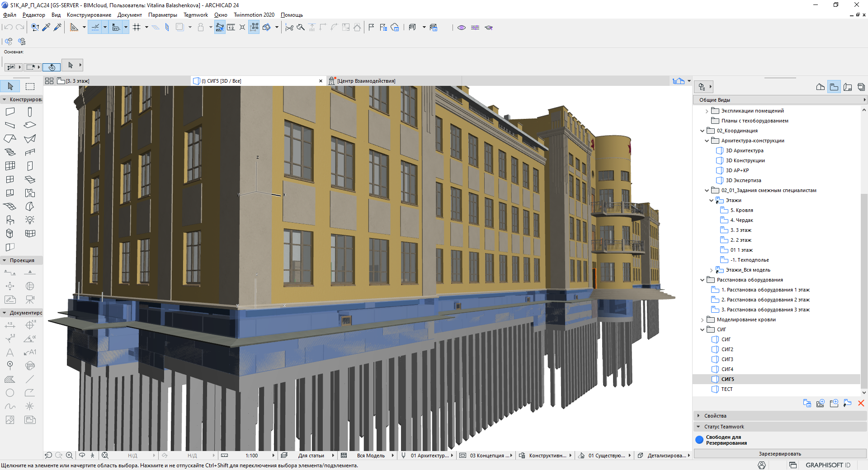This screenshot has height=470, width=868.
Task: Click the Trim scissors icon
Action: (289, 28)
